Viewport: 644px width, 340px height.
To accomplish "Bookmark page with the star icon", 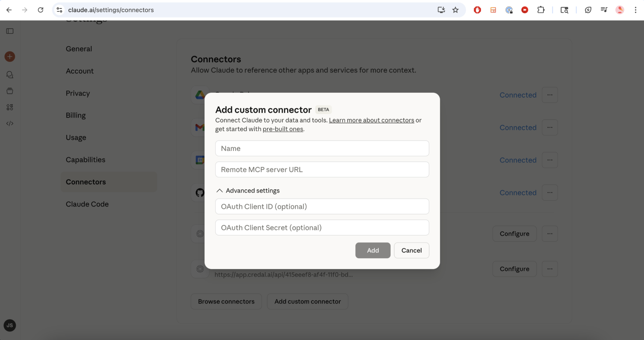I will pyautogui.click(x=456, y=10).
